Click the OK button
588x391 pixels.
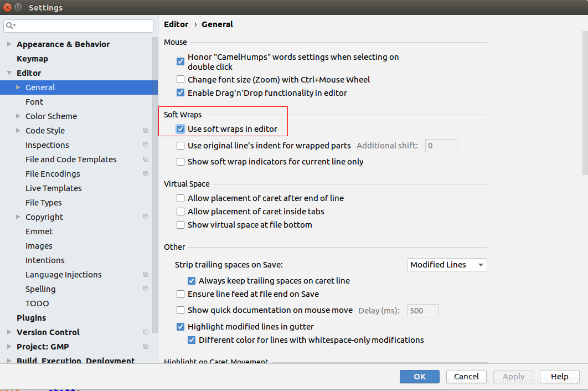[419, 377]
